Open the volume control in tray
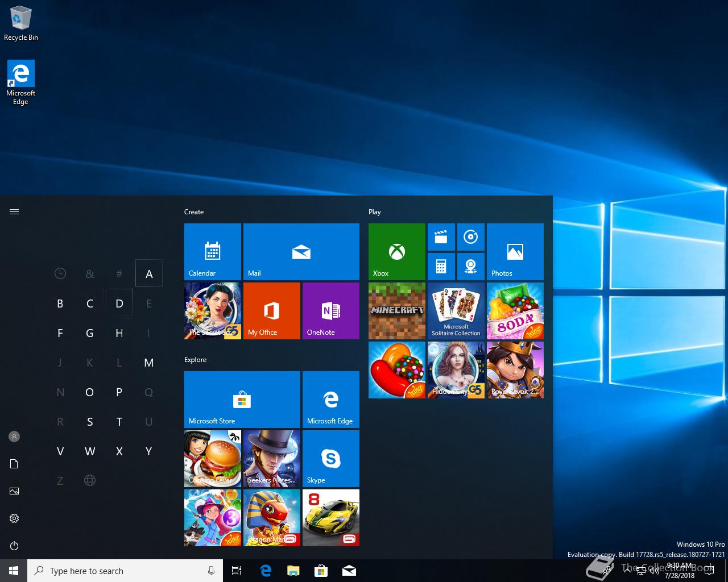Viewport: 728px width, 582px height. tap(654, 571)
